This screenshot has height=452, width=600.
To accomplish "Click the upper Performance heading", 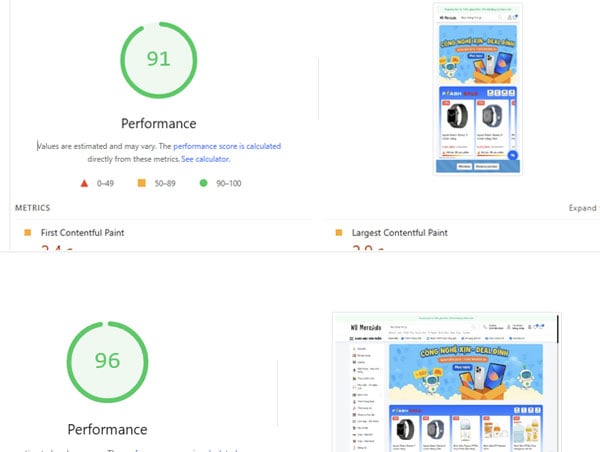I will (x=158, y=123).
